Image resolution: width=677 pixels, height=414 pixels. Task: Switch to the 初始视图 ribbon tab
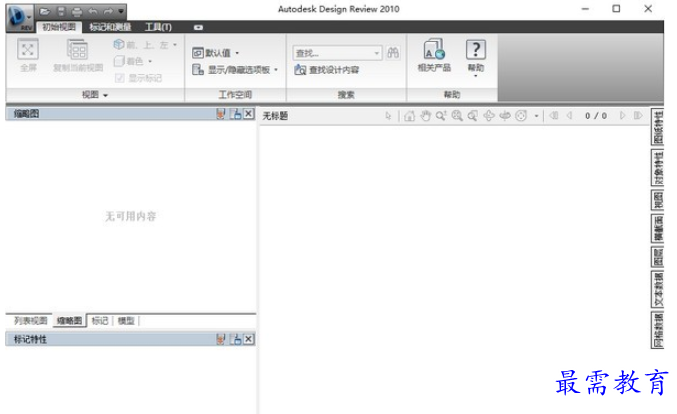click(59, 27)
